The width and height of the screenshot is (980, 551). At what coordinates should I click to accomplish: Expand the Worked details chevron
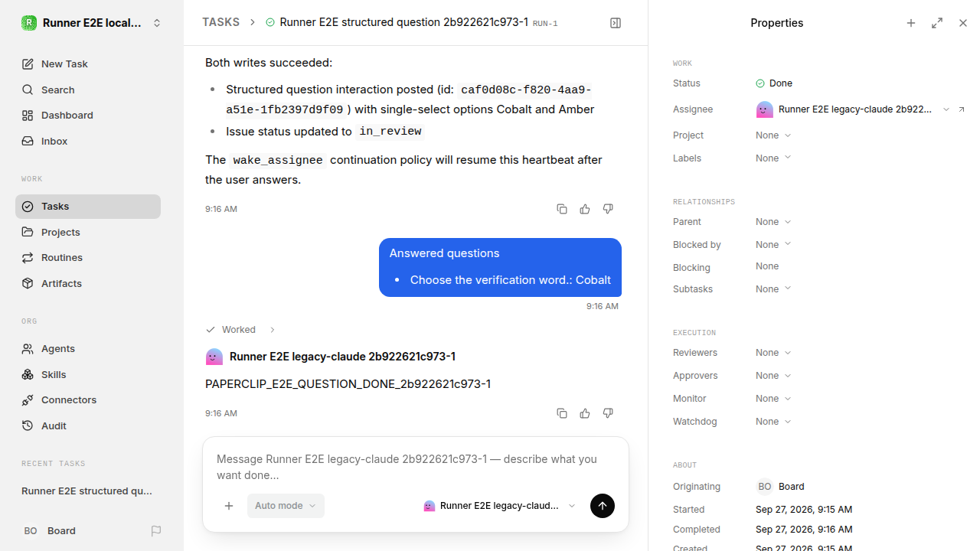coord(272,330)
